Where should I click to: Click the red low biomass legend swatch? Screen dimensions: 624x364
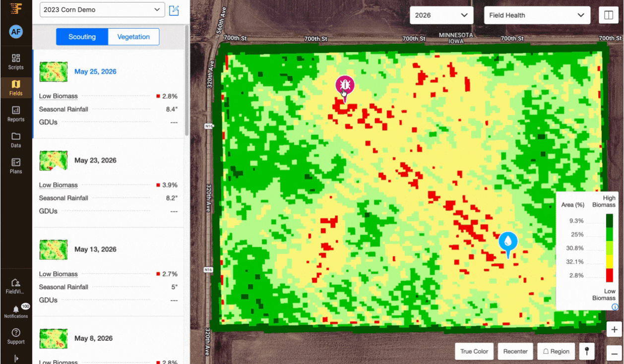coord(610,275)
